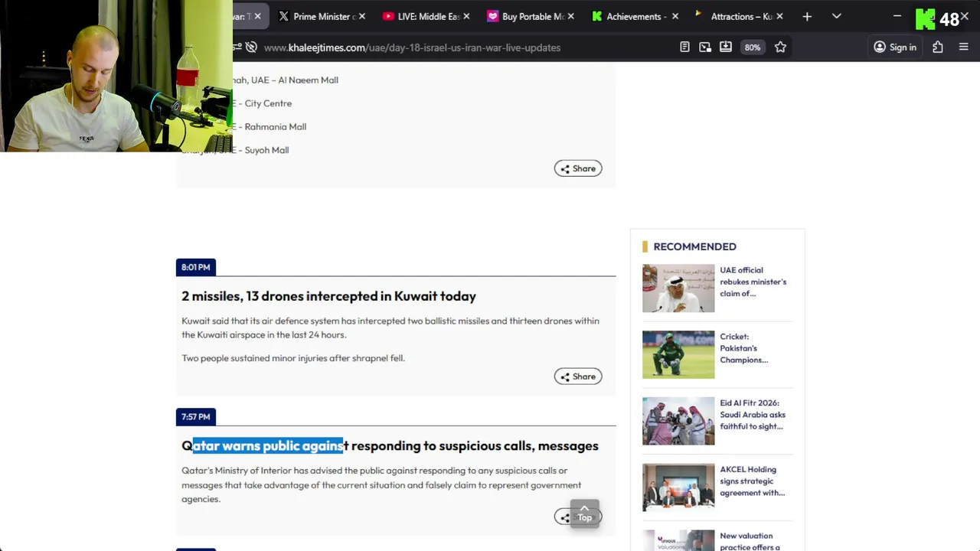Screen dimensions: 980x551
Task: Switch to the Prime Minister tab
Action: click(322, 16)
